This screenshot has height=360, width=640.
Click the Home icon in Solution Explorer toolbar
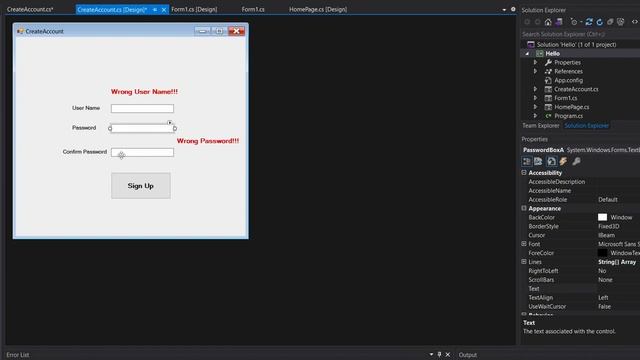(548, 22)
